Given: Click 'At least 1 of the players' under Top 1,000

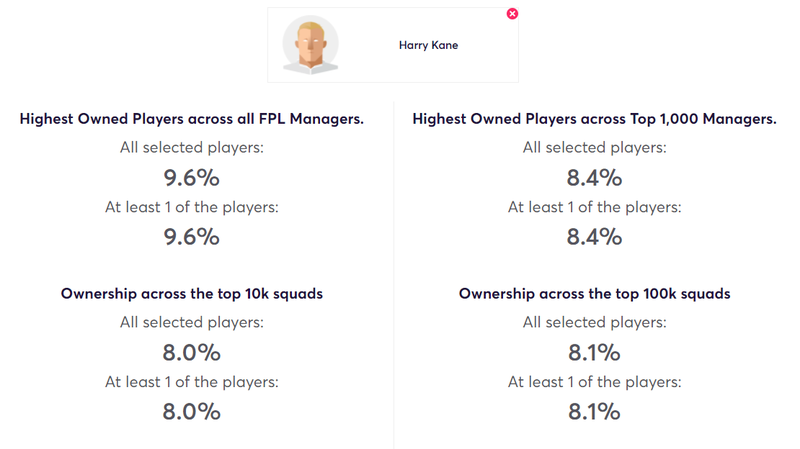Looking at the screenshot, I should (594, 207).
